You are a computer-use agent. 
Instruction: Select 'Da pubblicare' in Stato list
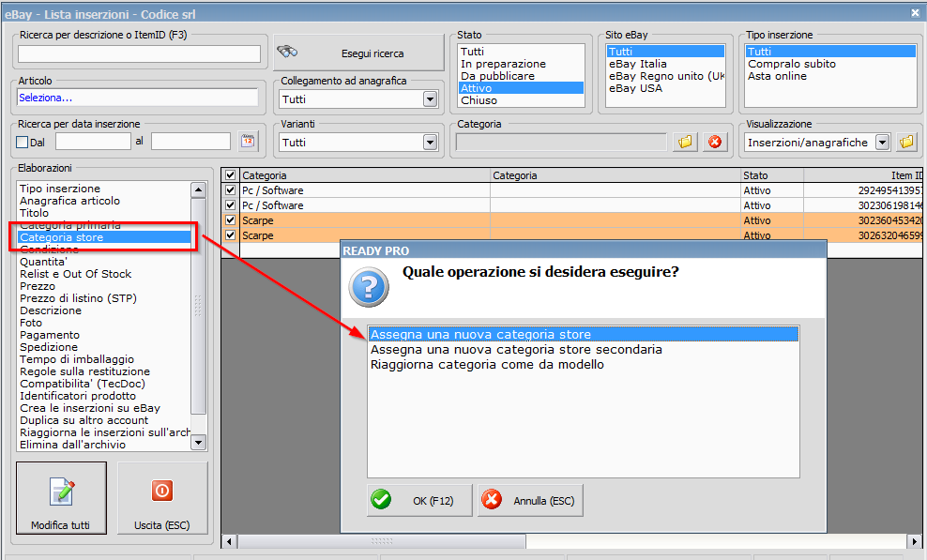pyautogui.click(x=521, y=76)
